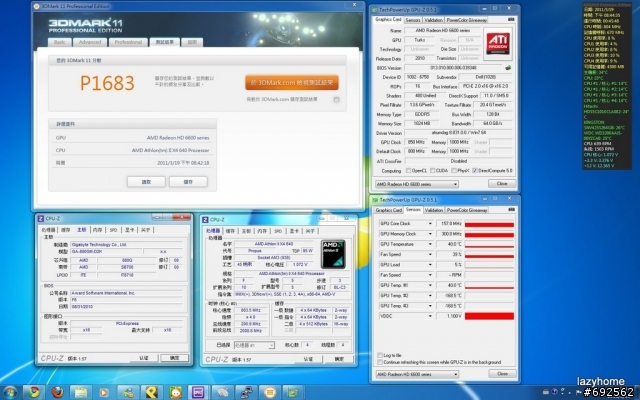The image size is (640, 400).
Task: Open PowerColor Giveaway tab in upper GPU-Z window
Action: (x=467, y=20)
